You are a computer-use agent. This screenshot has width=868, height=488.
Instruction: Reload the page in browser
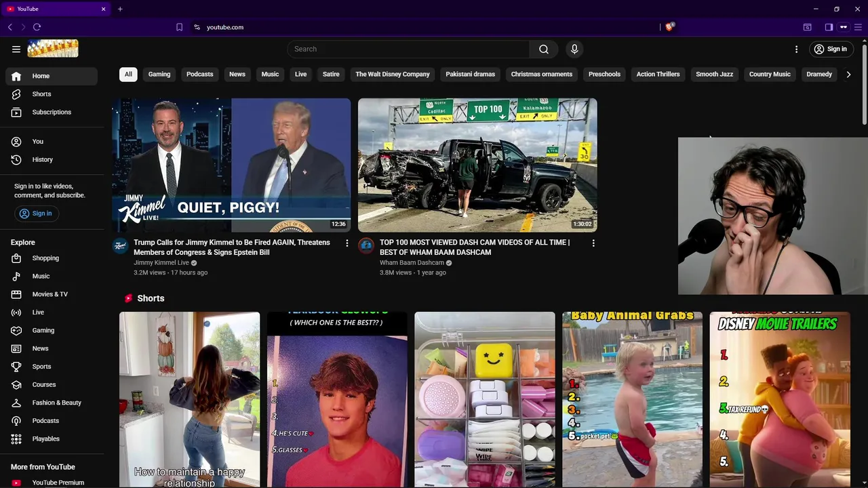point(37,27)
